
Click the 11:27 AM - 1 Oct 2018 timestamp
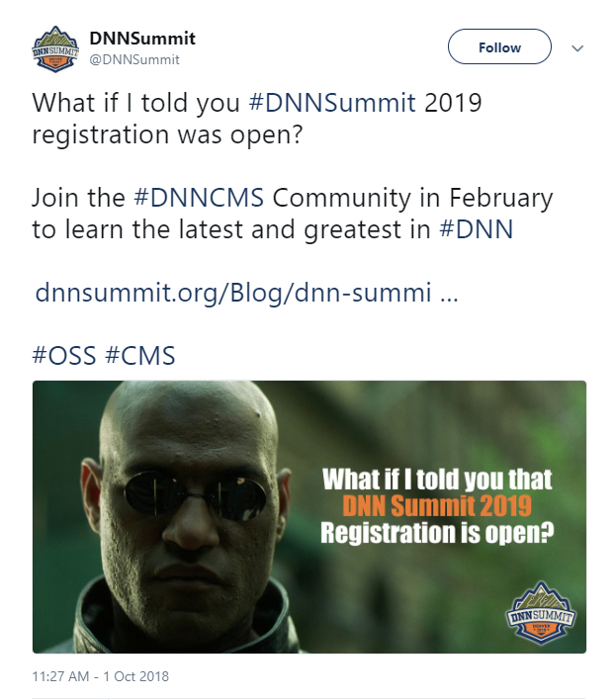point(101,676)
